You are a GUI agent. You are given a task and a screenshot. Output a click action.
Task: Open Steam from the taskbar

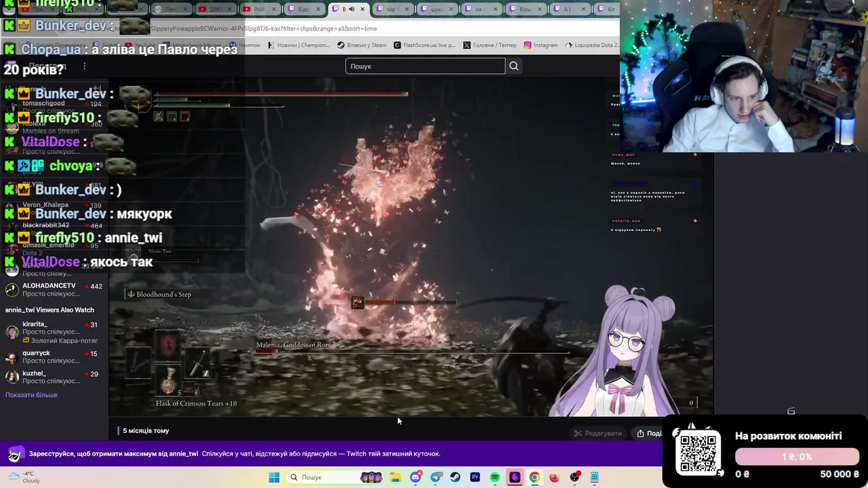455,477
